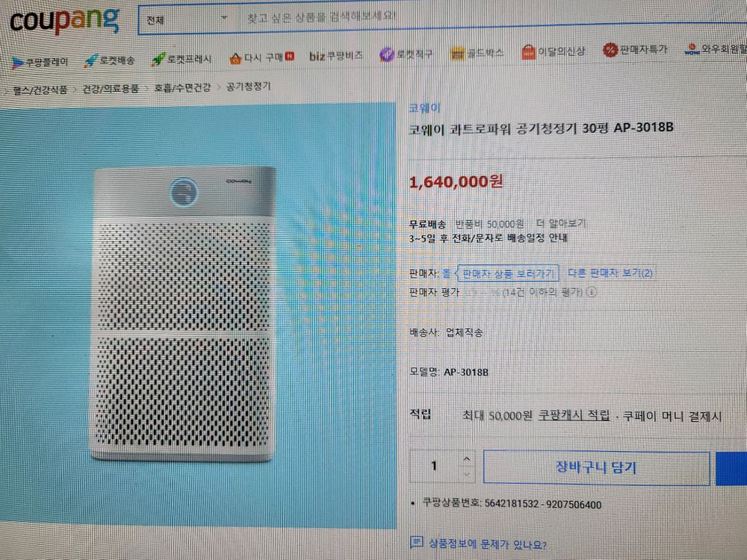The width and height of the screenshot is (747, 560).
Task: Open 골드박스 gold box icon
Action: click(x=457, y=53)
